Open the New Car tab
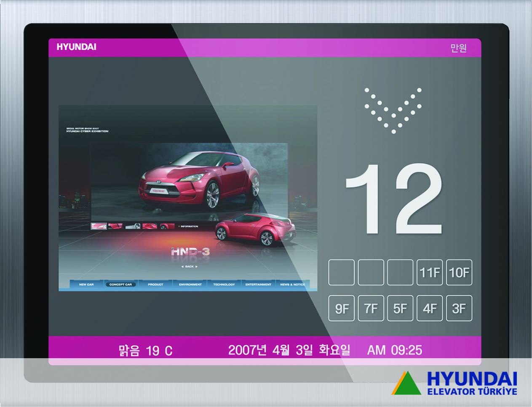Image resolution: width=532 pixels, height=407 pixels. pyautogui.click(x=86, y=285)
